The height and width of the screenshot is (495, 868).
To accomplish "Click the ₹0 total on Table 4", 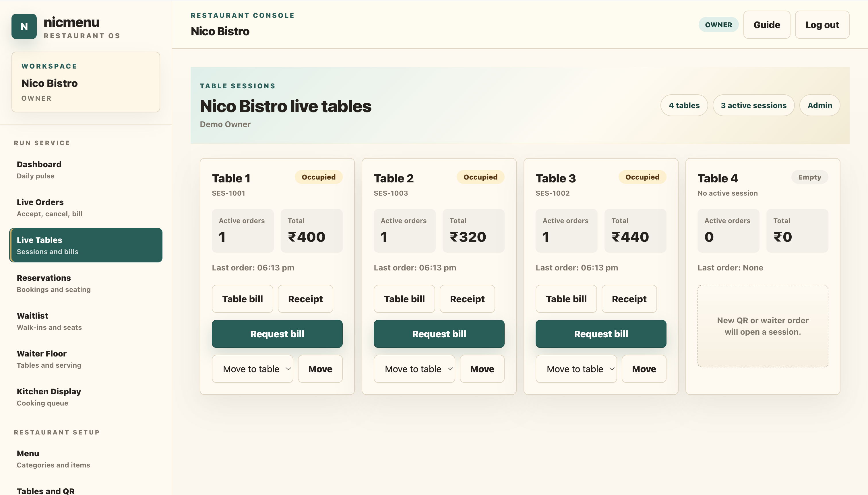I will tap(782, 237).
